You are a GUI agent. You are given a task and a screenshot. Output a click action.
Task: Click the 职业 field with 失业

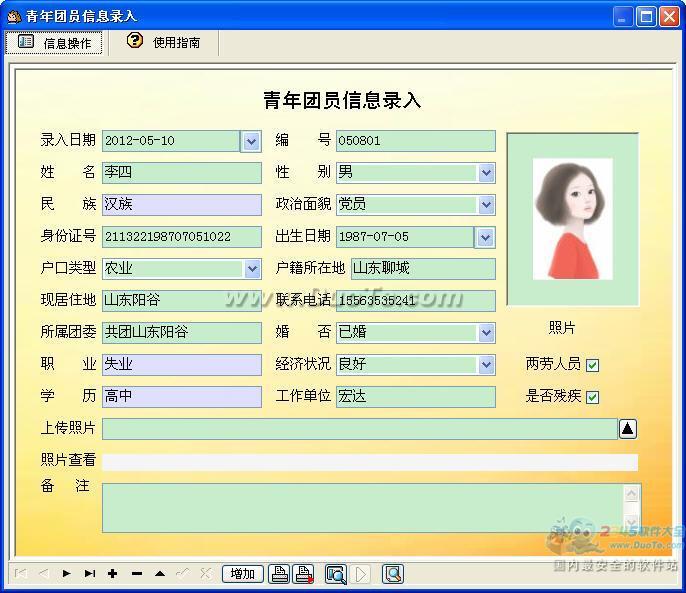coord(182,365)
